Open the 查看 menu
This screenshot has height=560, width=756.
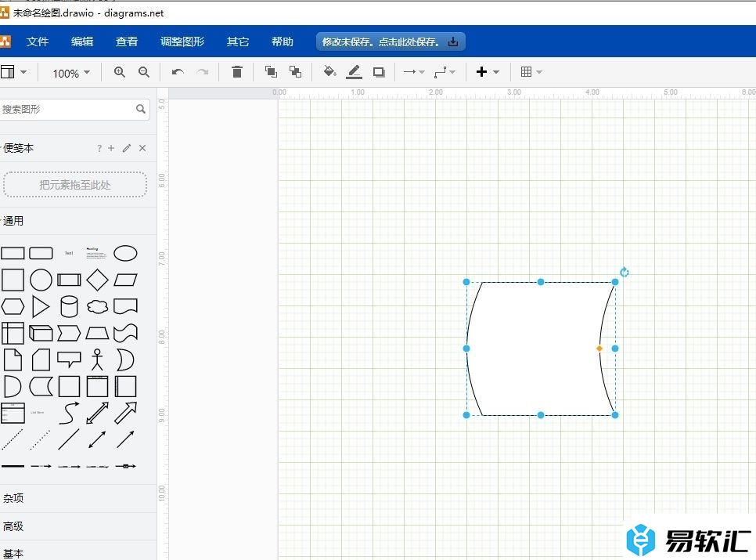[x=127, y=42]
